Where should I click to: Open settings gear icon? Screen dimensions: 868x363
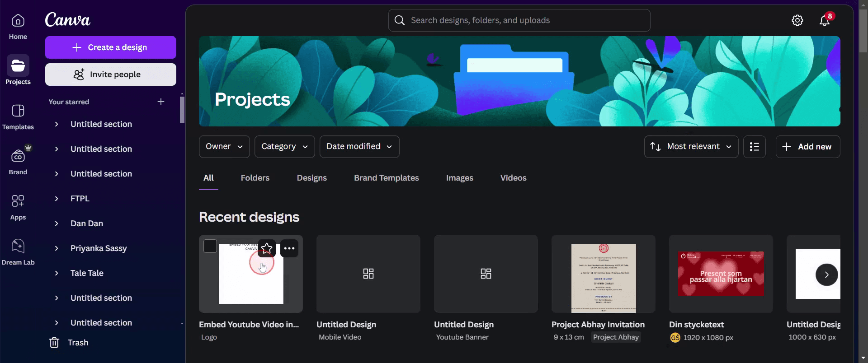[x=797, y=20]
